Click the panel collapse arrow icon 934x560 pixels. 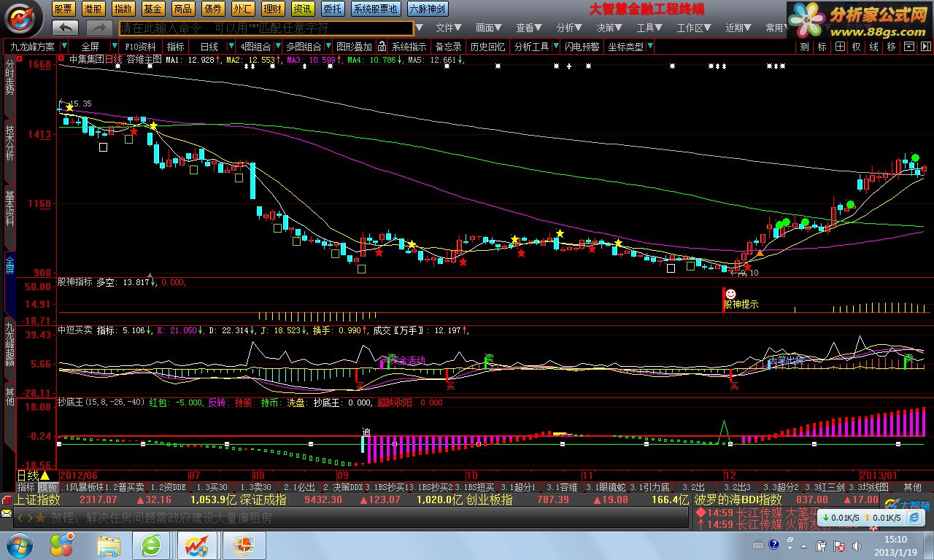926,47
